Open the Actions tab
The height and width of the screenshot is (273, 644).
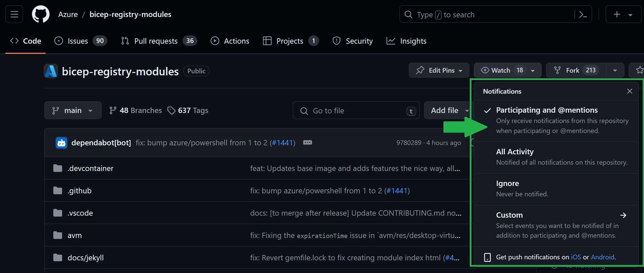(x=230, y=41)
